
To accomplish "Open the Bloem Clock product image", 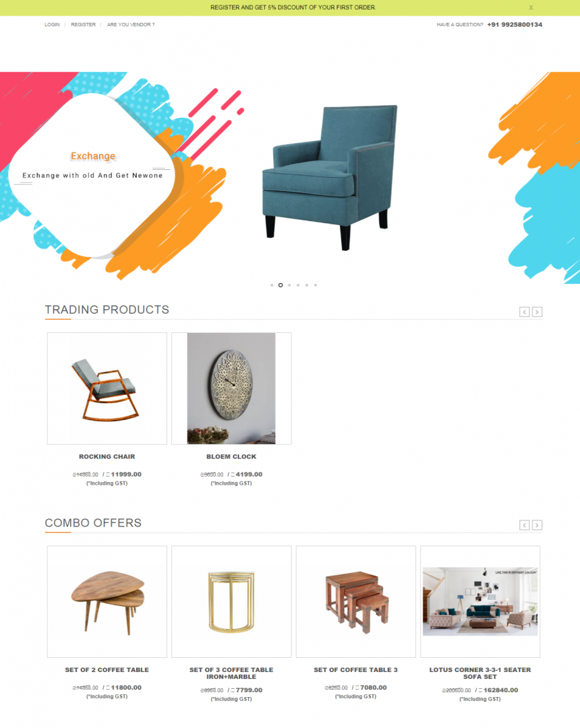I will coord(231,389).
